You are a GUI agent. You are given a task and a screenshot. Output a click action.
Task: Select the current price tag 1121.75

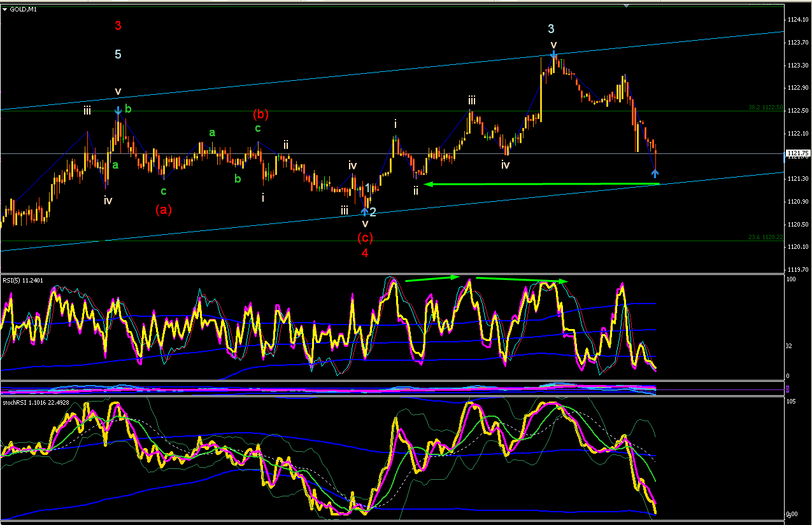click(x=798, y=153)
